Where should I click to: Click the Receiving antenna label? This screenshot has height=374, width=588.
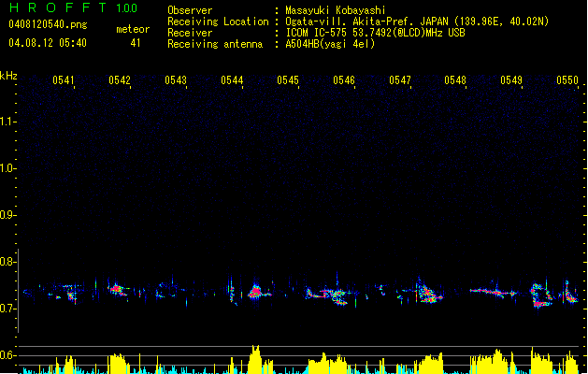tap(215, 44)
